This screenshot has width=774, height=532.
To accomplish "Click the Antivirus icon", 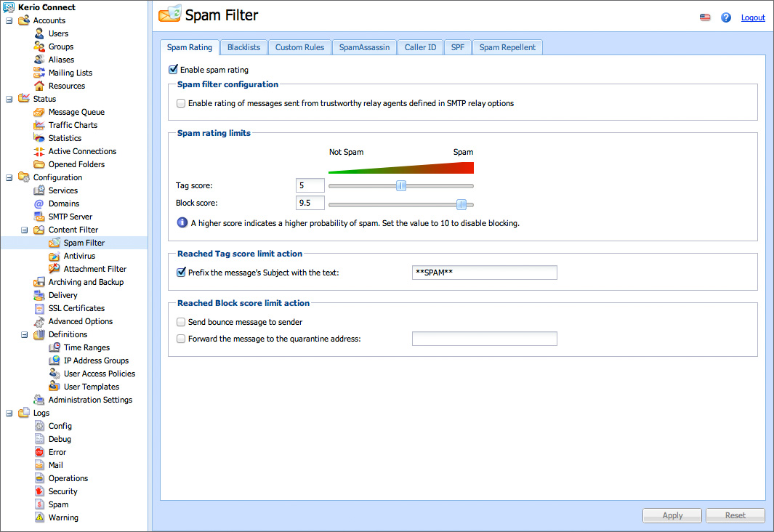I will point(55,256).
